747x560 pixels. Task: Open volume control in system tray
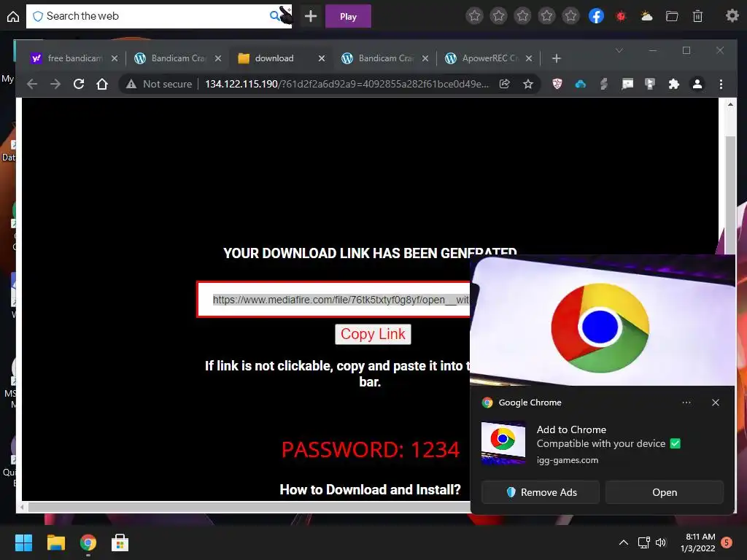[661, 542]
